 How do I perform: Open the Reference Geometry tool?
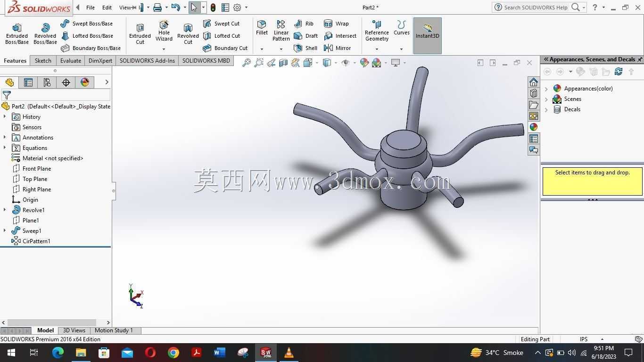[x=377, y=31]
